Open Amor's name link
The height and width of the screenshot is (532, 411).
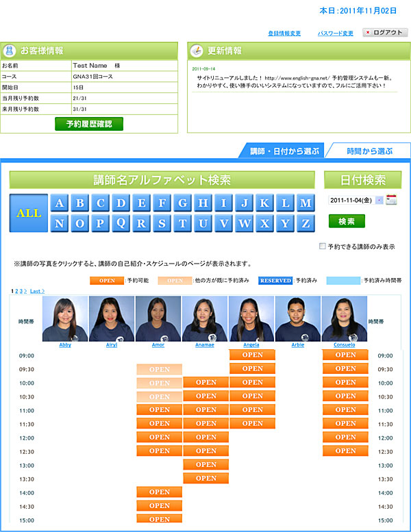158,344
